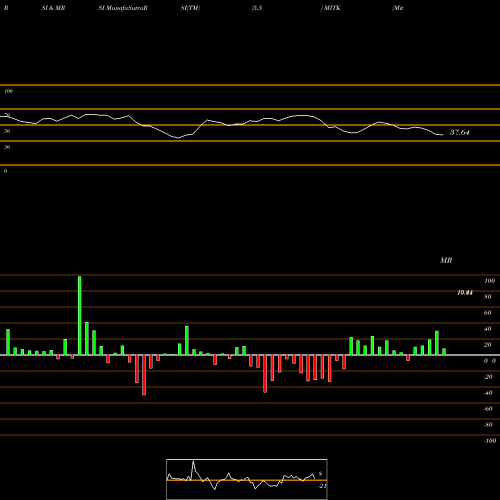Screen dimensions: 500x500
Task: Click the MR axis label 80
Action: 488,297
